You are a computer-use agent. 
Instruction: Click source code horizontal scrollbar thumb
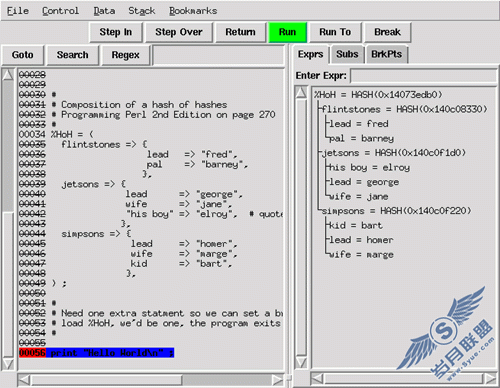click(x=106, y=379)
